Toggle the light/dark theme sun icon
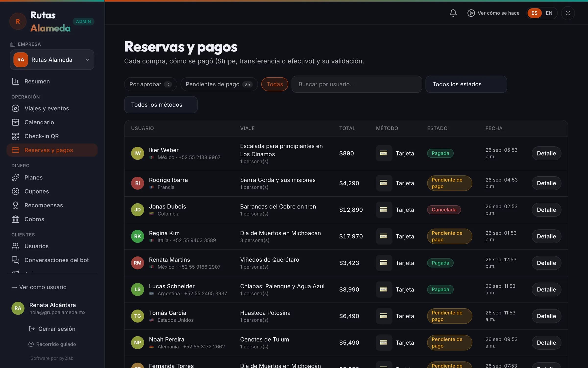Image resolution: width=588 pixels, height=368 pixels. [568, 13]
